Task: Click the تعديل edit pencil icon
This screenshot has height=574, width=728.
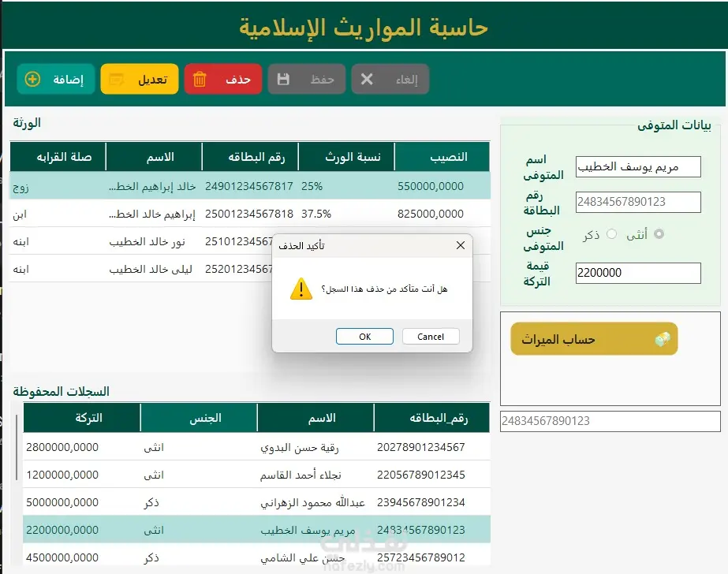Action: [116, 80]
